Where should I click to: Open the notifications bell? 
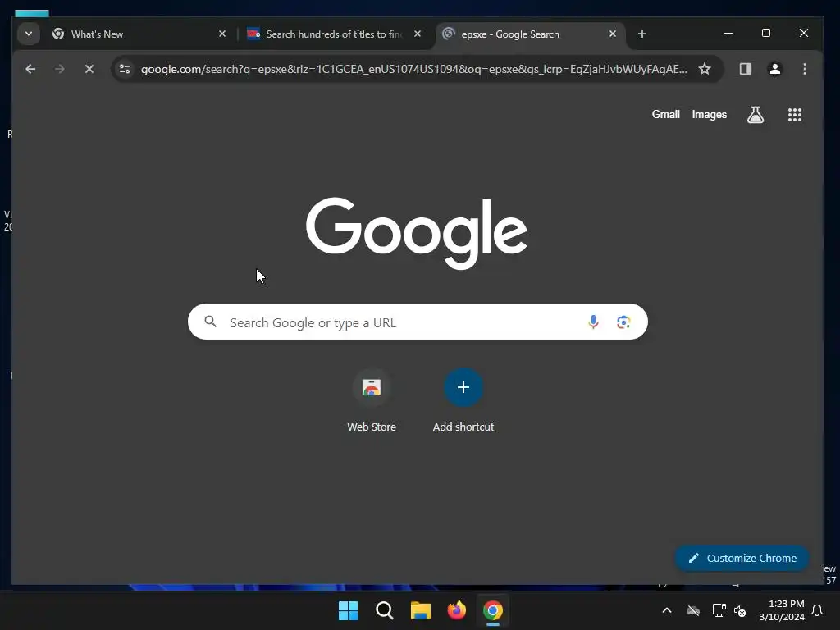(x=818, y=610)
